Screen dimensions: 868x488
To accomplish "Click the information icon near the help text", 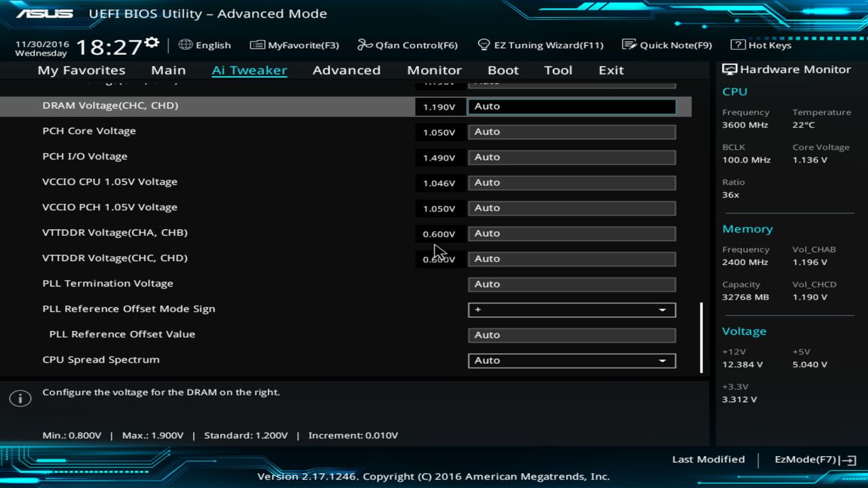I will pyautogui.click(x=20, y=399).
